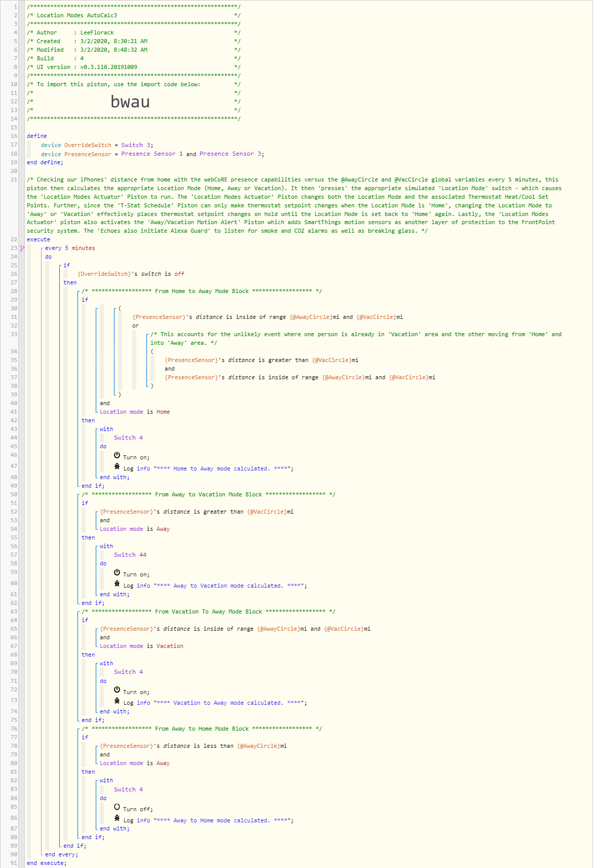Image resolution: width=597 pixels, height=868 pixels.
Task: Click bug icon of Home to Away log
Action: 117,466
